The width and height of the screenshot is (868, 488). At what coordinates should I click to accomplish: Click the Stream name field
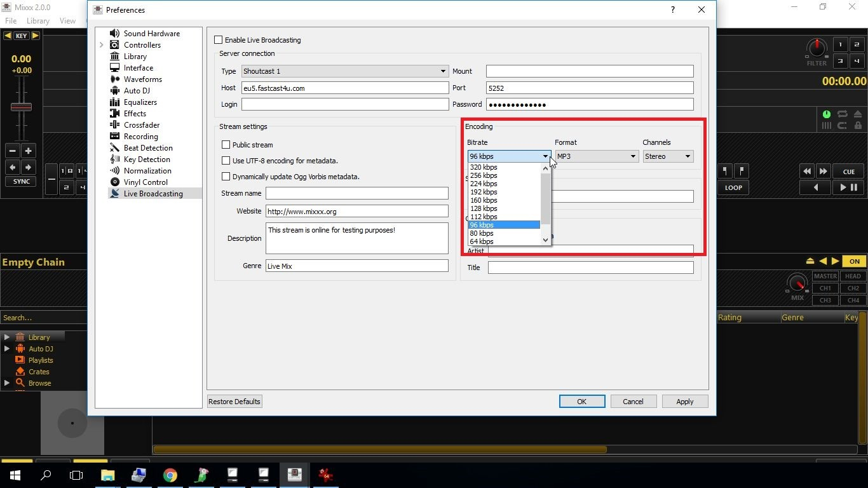coord(357,193)
